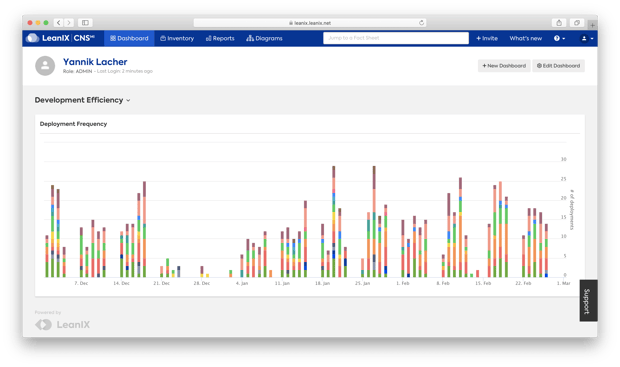620x367 pixels.
Task: Show all tabs overview icon
Action: [577, 23]
